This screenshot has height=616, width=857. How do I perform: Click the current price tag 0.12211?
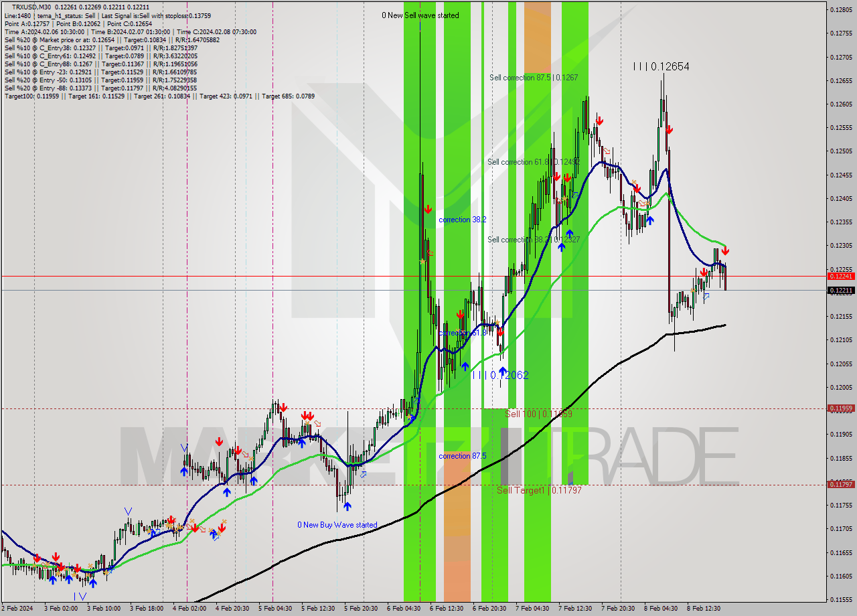[x=841, y=291]
